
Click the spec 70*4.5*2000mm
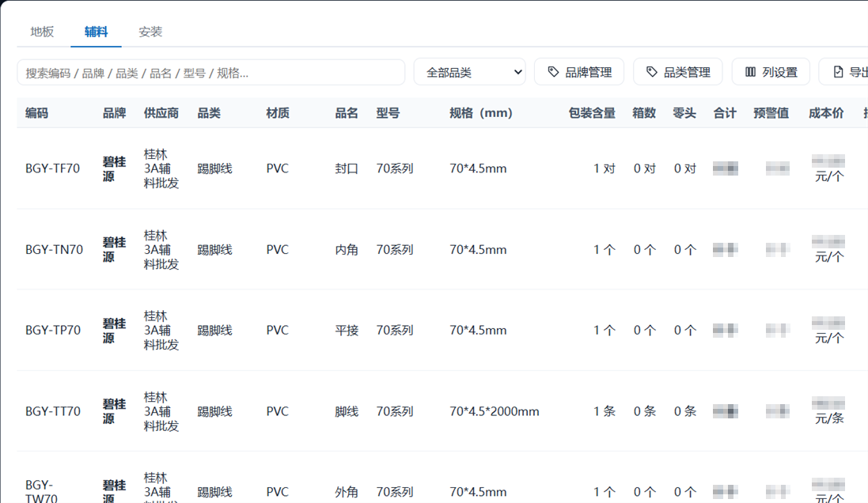[495, 411]
